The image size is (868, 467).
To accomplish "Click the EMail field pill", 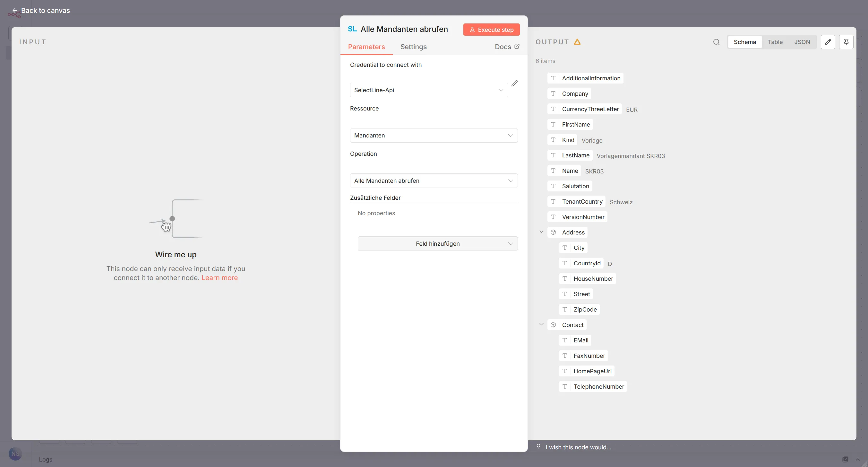I will tap(575, 340).
